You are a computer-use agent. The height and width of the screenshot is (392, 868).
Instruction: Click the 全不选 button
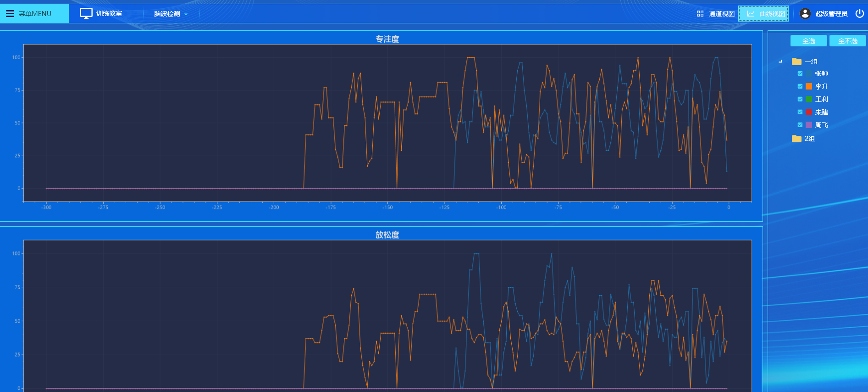[848, 41]
